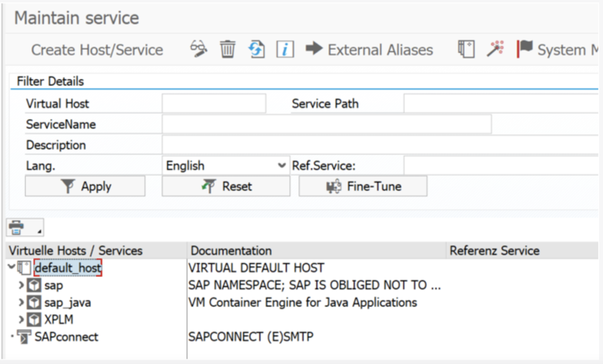
Task: Click the red flag System icon
Action: coord(525,49)
